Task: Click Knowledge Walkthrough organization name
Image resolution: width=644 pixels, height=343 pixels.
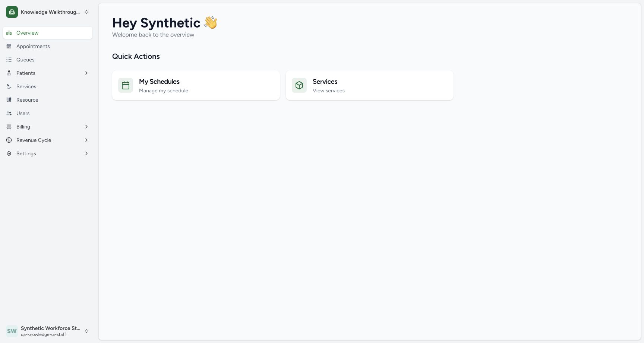Action: click(x=50, y=12)
